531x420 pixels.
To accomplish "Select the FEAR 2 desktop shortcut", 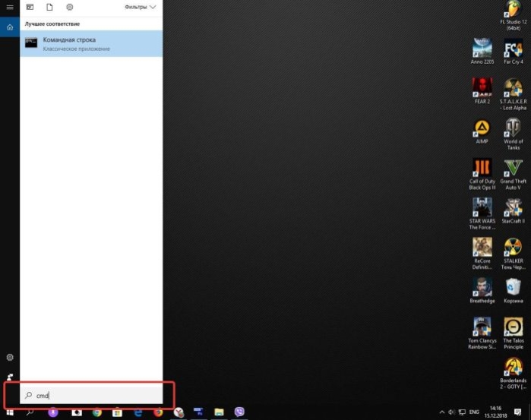I will [482, 91].
